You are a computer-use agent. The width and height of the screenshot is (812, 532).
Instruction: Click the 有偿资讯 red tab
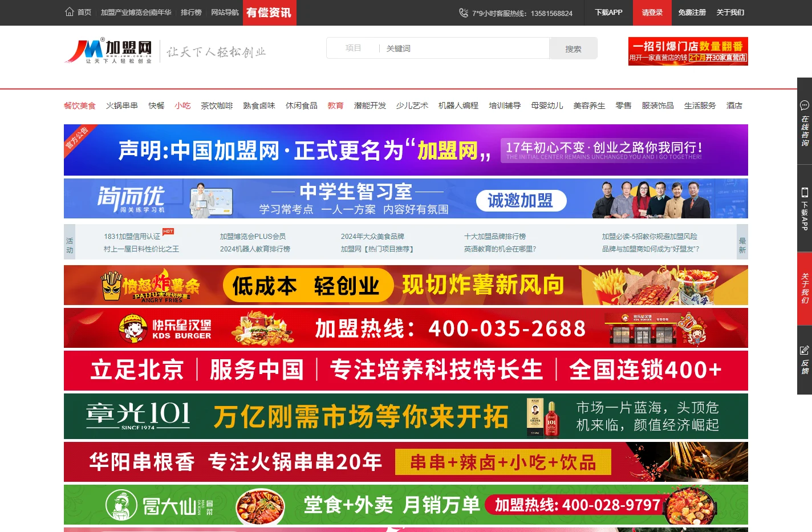(269, 13)
